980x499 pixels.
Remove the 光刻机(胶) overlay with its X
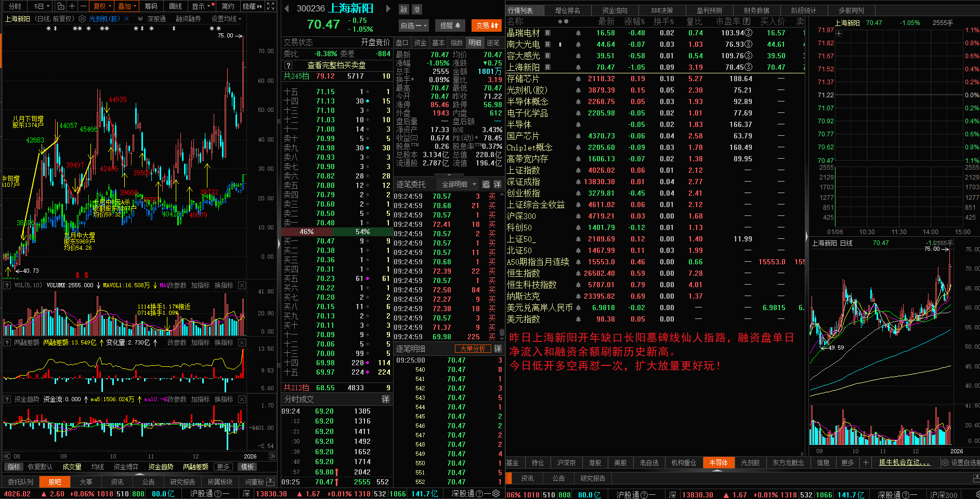click(126, 19)
